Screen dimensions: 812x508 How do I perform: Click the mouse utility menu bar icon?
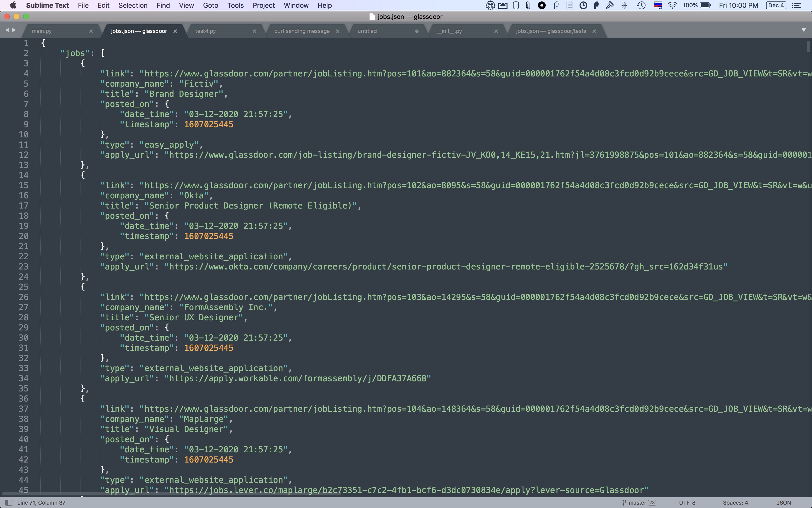coord(516,5)
